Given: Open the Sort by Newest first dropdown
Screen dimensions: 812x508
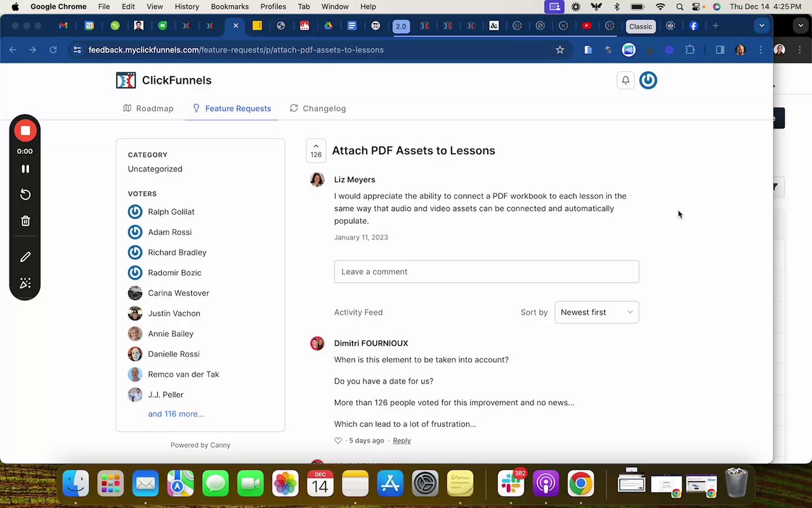Looking at the screenshot, I should (597, 312).
